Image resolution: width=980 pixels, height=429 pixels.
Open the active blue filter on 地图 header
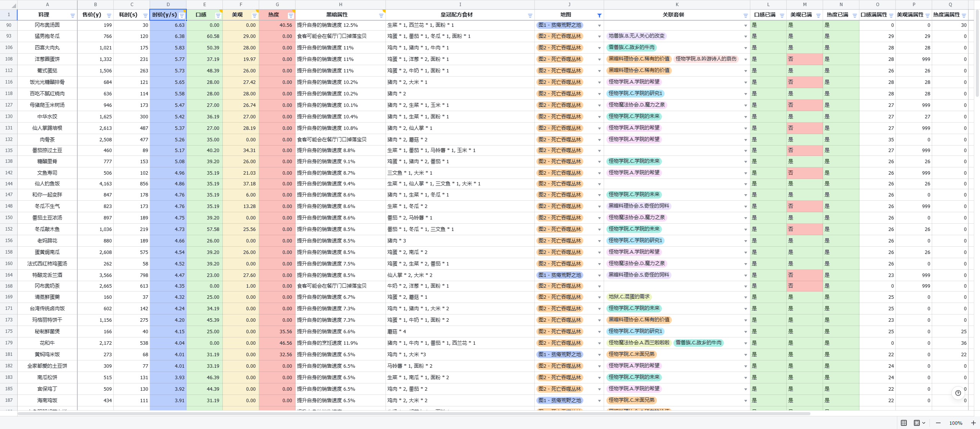pyautogui.click(x=599, y=16)
